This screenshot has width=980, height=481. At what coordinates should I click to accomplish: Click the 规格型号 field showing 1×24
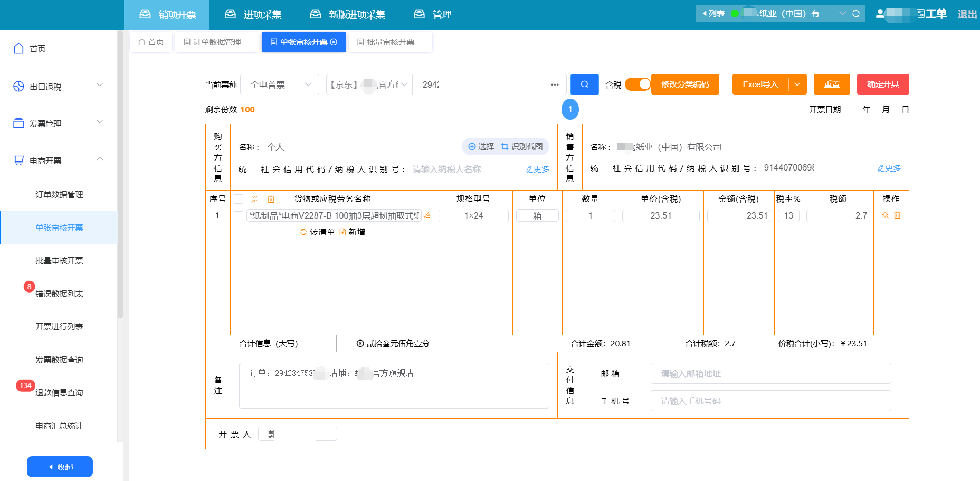coord(473,215)
